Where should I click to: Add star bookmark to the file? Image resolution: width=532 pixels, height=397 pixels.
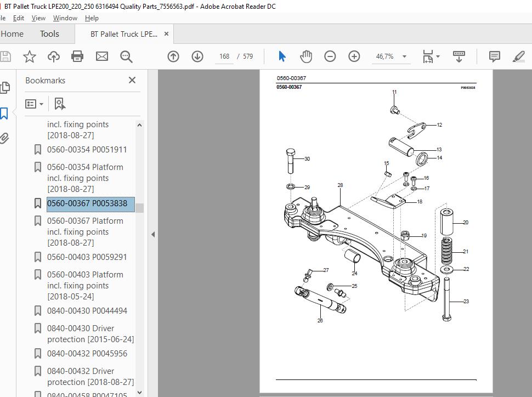[30, 56]
